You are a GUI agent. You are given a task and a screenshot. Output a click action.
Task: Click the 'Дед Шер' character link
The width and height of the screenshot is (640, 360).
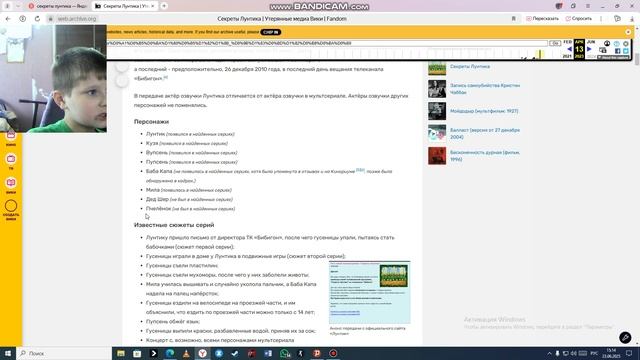157,199
